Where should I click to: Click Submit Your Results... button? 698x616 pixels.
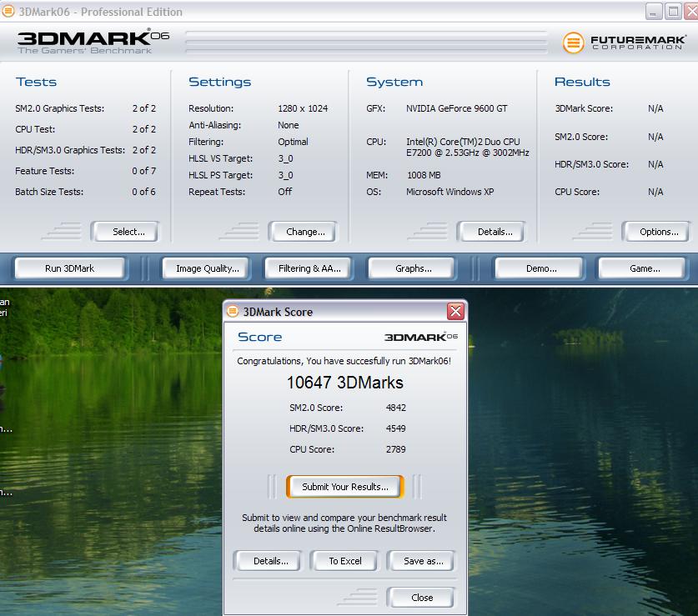tap(344, 487)
